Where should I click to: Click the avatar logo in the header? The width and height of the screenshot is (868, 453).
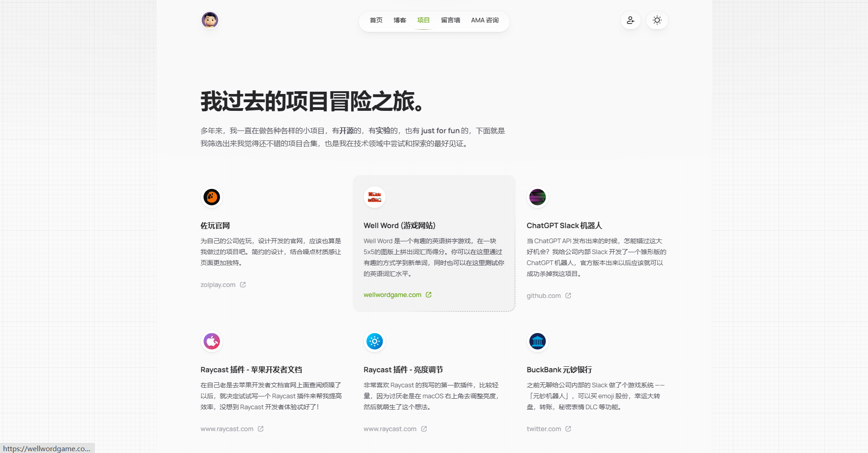210,20
